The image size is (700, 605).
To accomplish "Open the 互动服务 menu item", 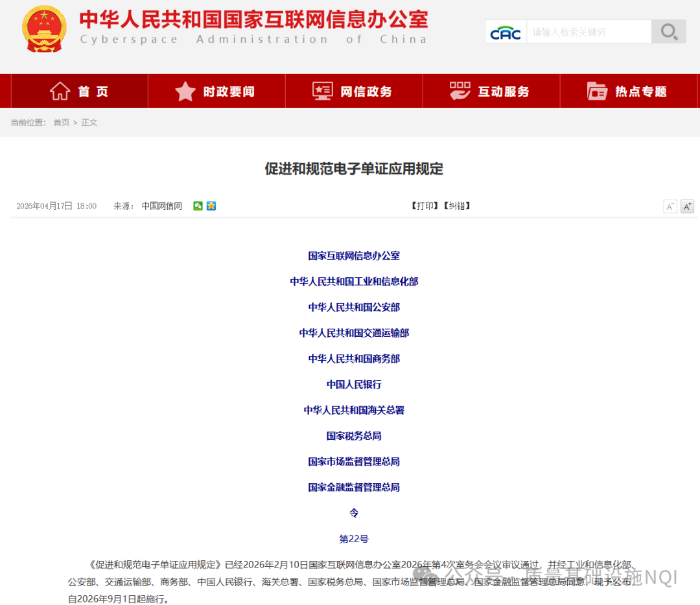I will pyautogui.click(x=491, y=91).
